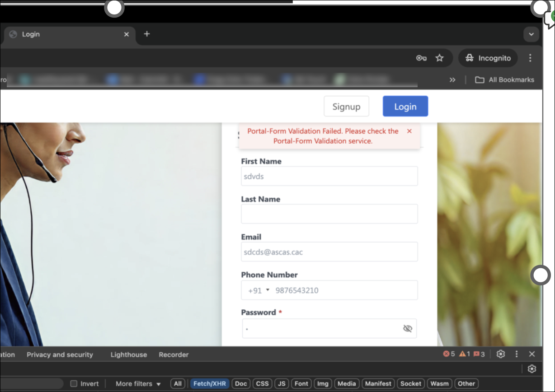Click the Signup button

pos(346,107)
